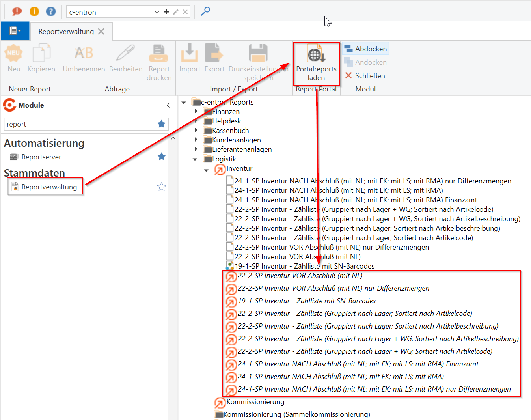531x420 pixels.
Task: Unfavorite Reportserver using its blue star
Action: [x=161, y=157]
